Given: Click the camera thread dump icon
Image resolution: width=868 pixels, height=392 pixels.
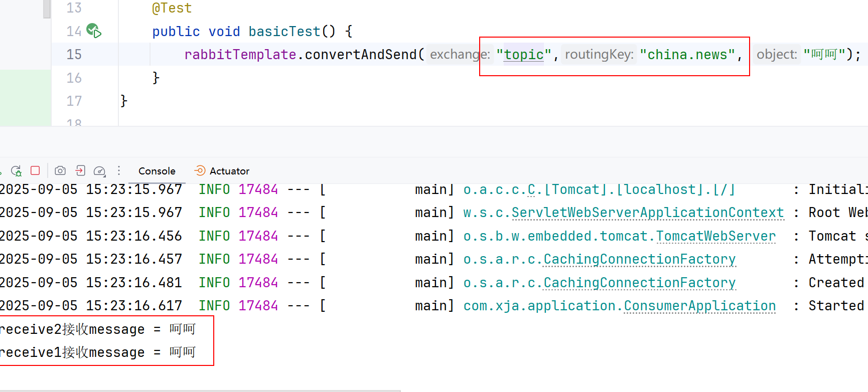Looking at the screenshot, I should [x=60, y=171].
